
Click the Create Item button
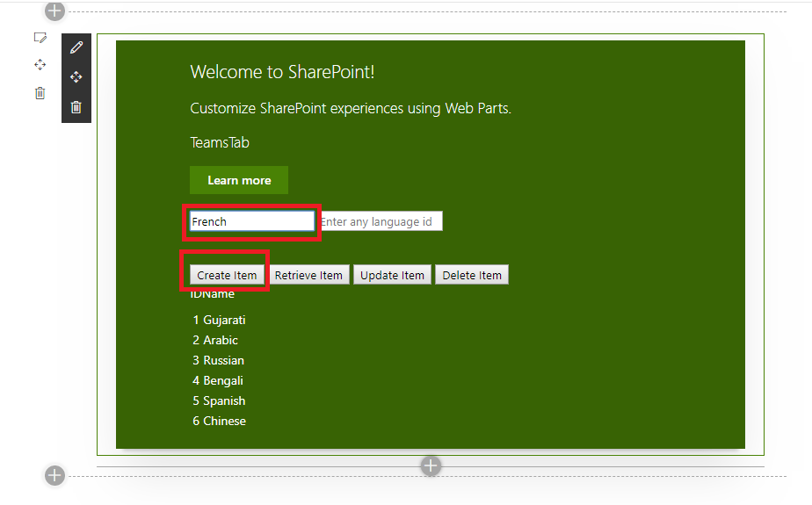coord(227,275)
